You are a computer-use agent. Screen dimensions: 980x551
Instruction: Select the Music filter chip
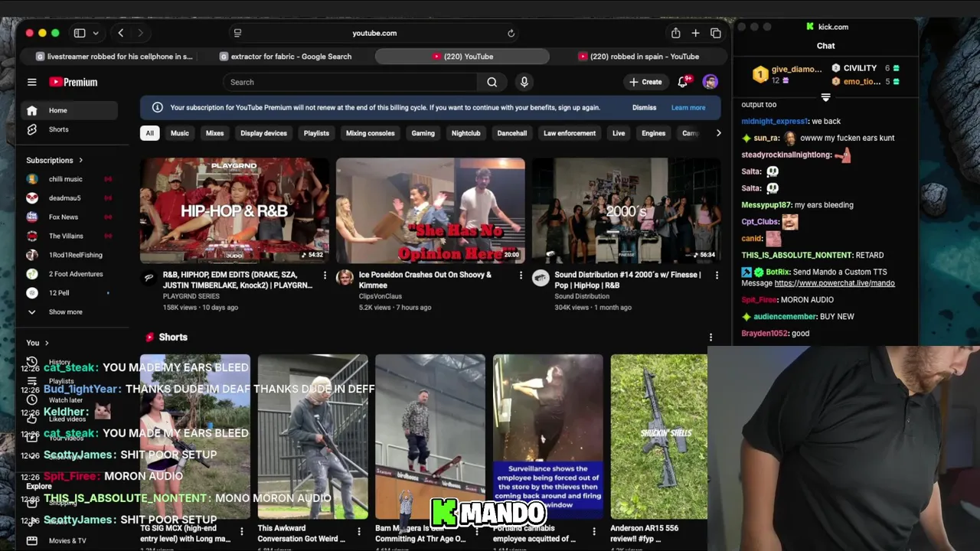(179, 133)
